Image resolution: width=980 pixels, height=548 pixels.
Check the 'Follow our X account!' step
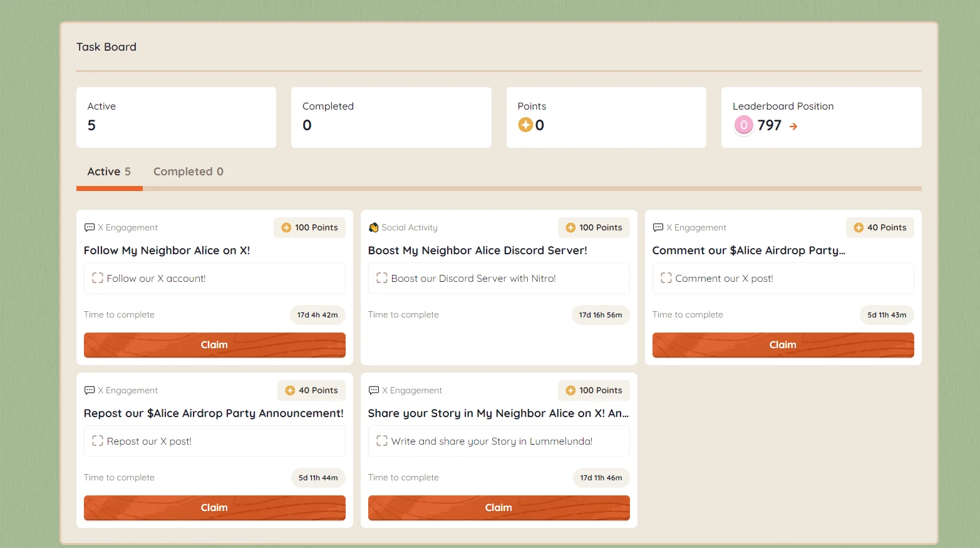coord(98,278)
